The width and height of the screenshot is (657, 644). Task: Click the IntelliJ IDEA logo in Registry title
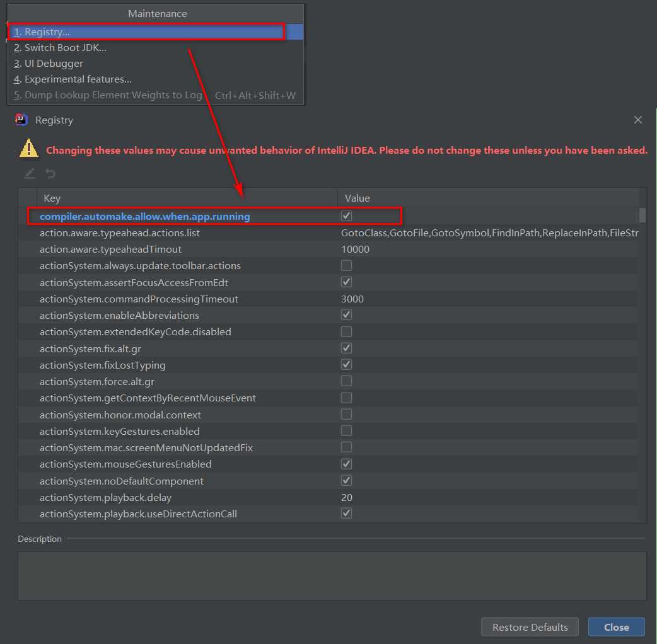(x=21, y=120)
